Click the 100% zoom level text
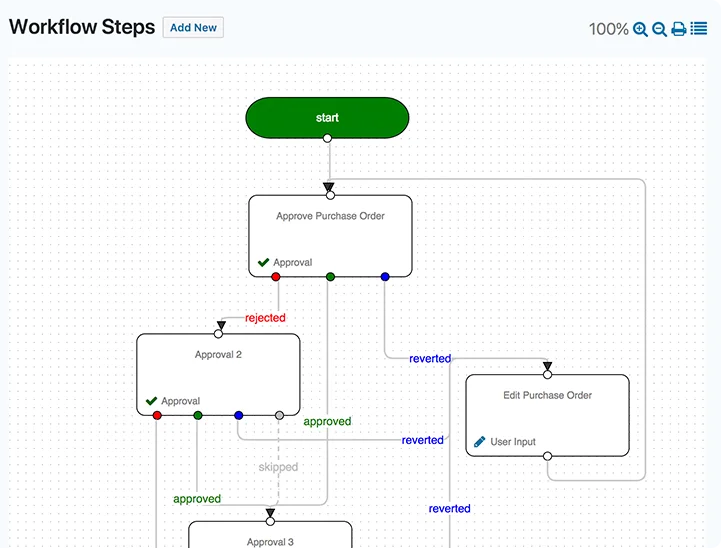The height and width of the screenshot is (548, 721). click(608, 29)
